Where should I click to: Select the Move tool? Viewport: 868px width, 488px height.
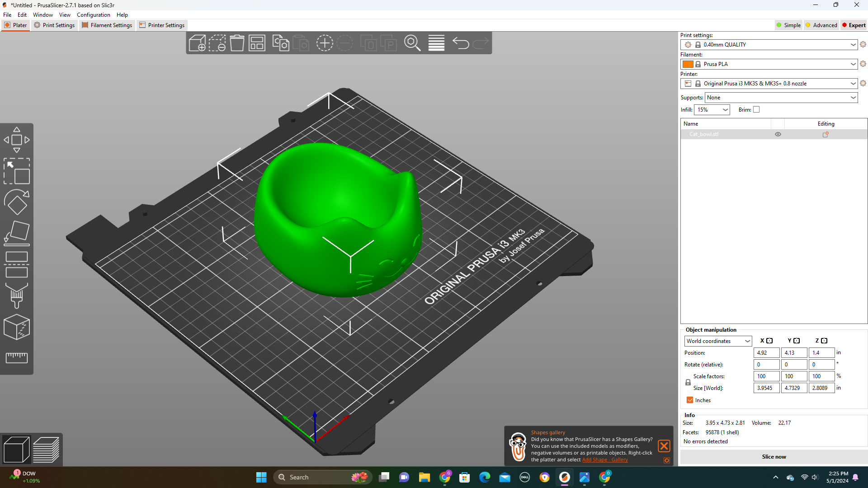tap(17, 140)
